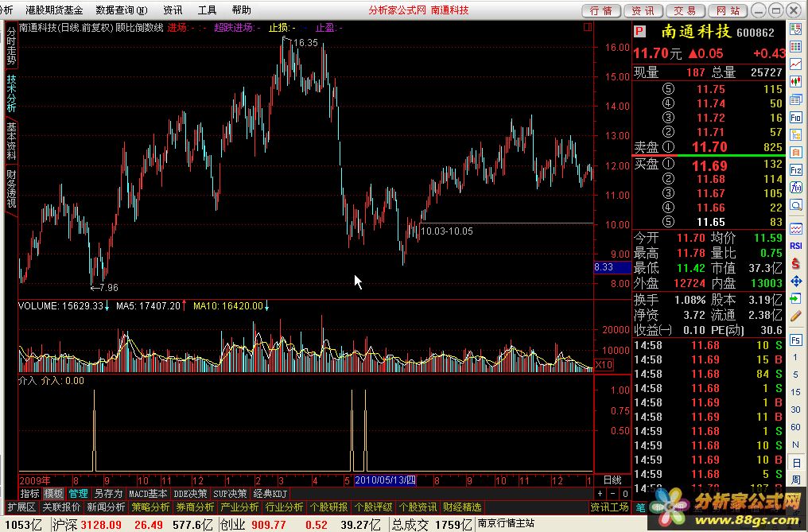Click the top checklist report icon

795,29
